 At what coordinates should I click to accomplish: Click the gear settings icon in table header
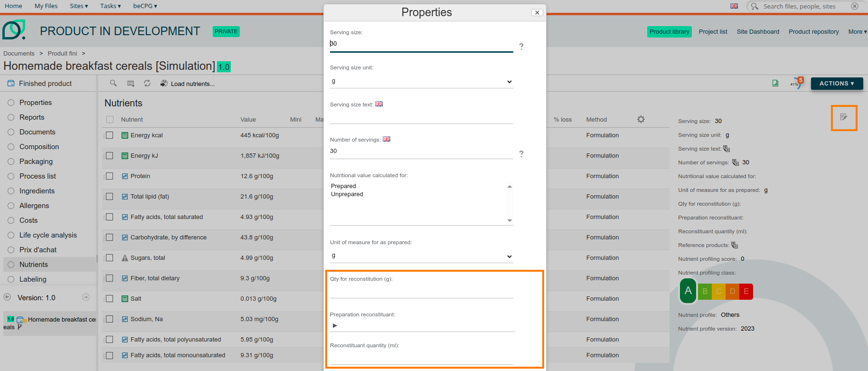[x=641, y=119]
